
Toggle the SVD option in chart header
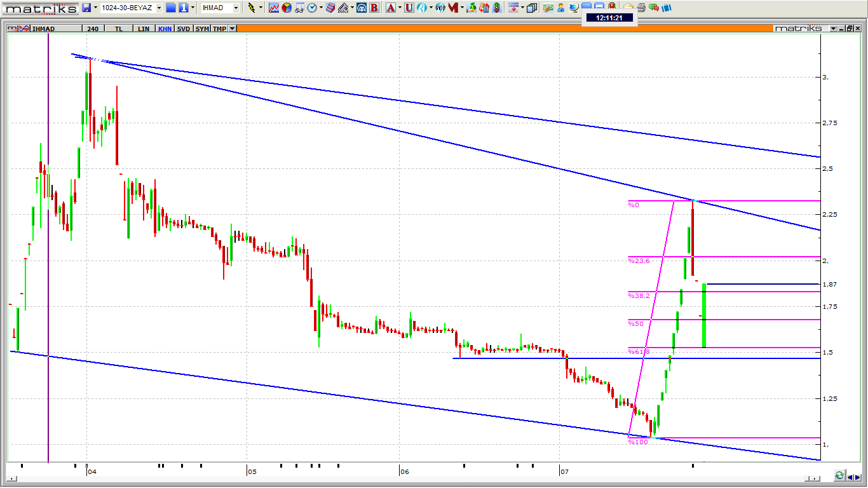[183, 29]
